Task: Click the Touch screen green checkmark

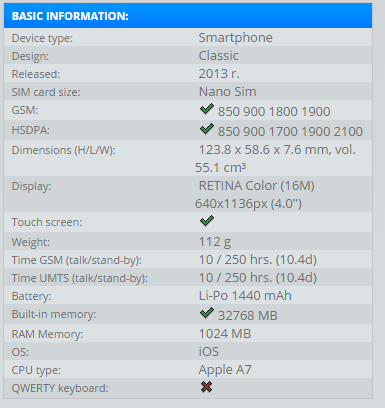Action: pos(207,221)
